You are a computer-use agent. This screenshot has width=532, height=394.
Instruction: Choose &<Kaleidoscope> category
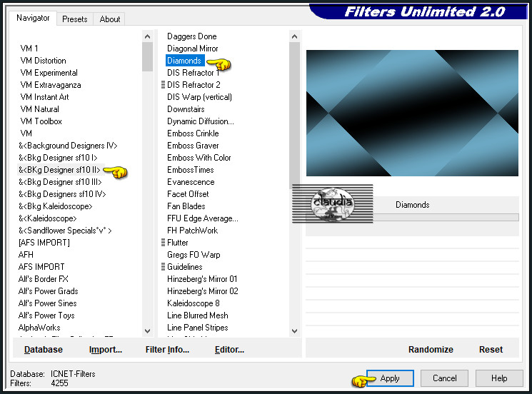[x=48, y=218]
